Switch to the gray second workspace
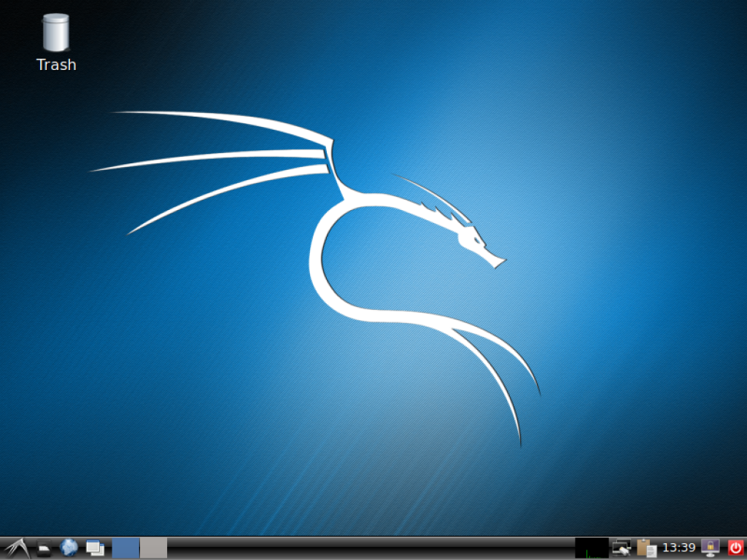 coord(153,548)
